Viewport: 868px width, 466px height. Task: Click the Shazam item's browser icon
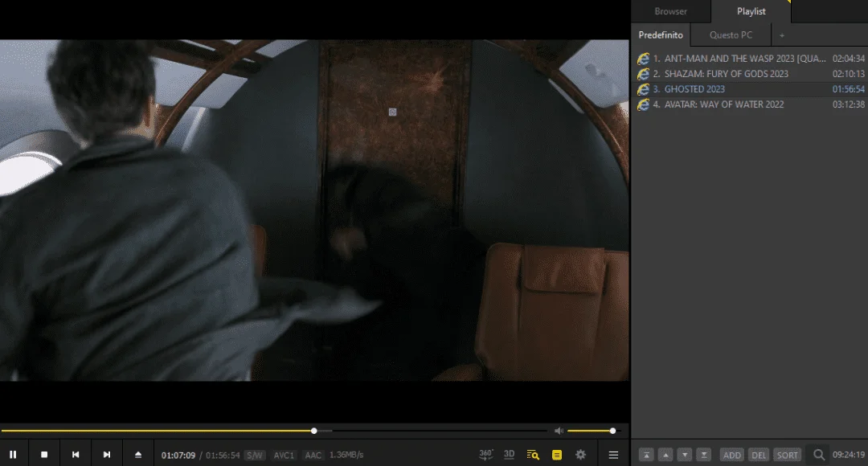643,74
